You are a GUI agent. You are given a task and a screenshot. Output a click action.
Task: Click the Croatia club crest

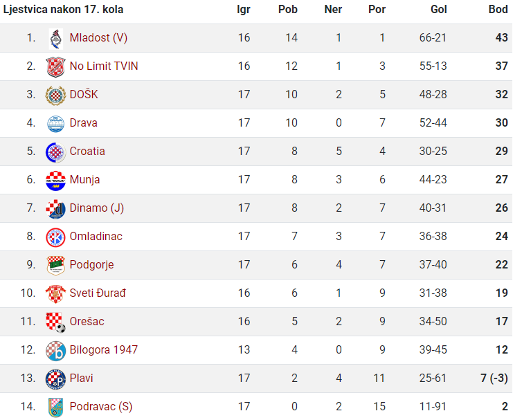(x=55, y=152)
